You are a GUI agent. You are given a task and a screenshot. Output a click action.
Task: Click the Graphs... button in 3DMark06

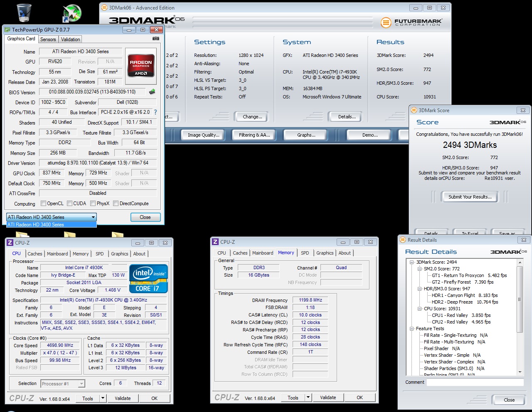point(306,135)
